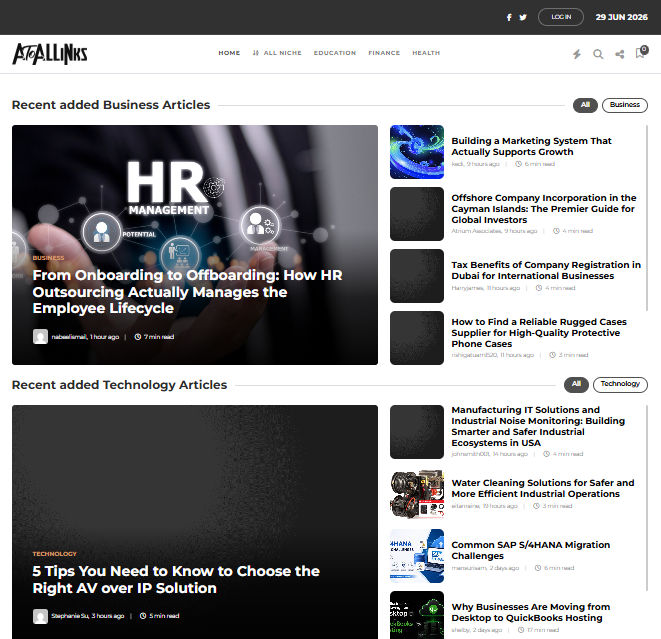Click the lightning bolt trending icon
This screenshot has width=661, height=639.
(x=577, y=54)
